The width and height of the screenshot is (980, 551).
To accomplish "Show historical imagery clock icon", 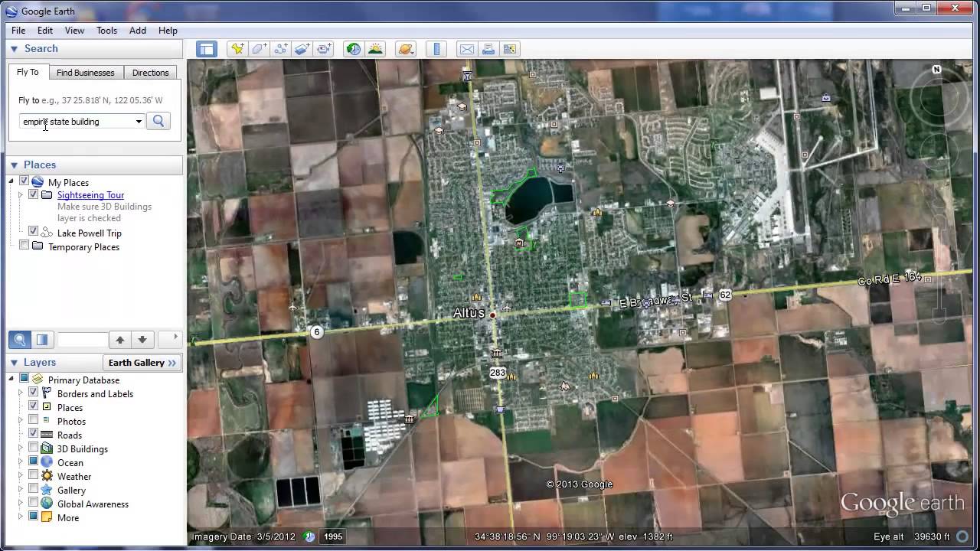I will pyautogui.click(x=353, y=49).
